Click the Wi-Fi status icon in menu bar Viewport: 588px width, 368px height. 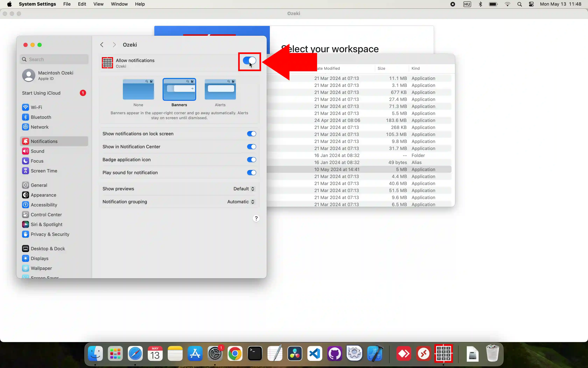coord(507,4)
